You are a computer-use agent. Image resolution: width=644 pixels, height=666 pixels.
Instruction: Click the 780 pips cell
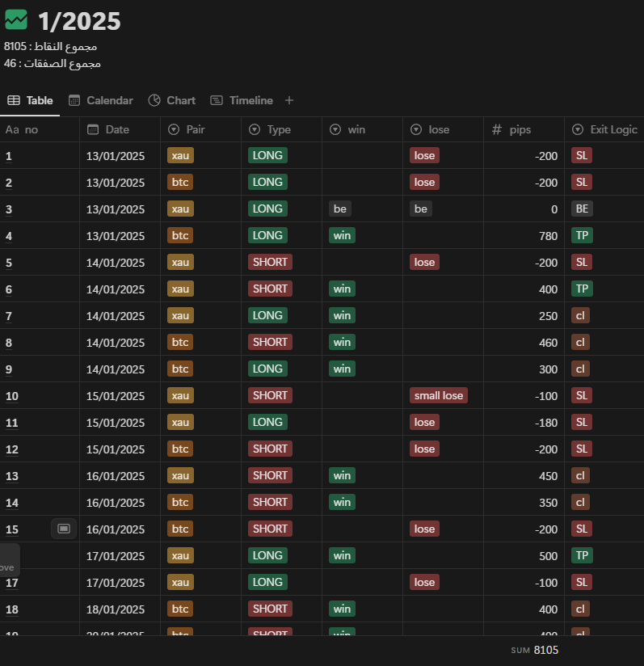click(524, 236)
